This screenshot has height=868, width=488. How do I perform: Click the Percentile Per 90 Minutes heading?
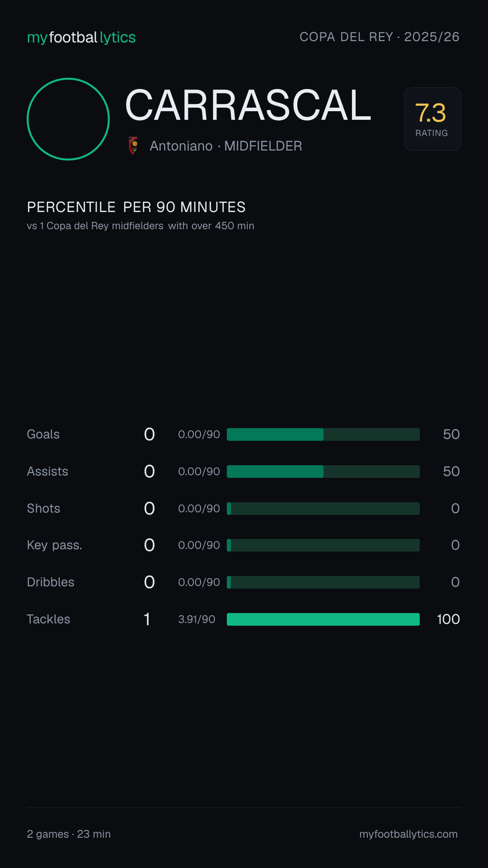click(x=136, y=207)
